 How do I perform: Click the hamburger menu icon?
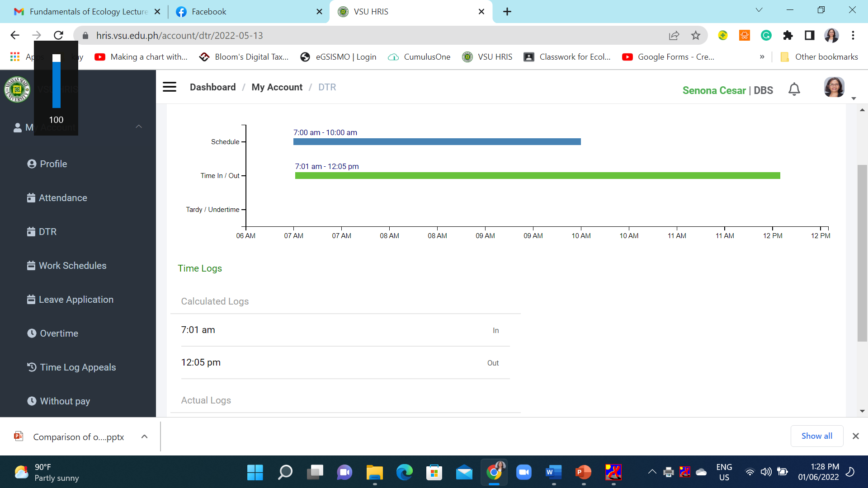tap(170, 87)
